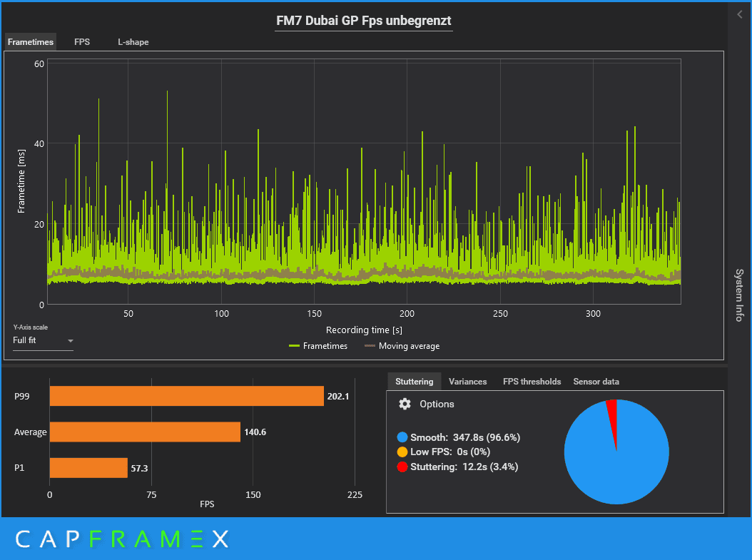Image resolution: width=752 pixels, height=560 pixels.
Task: Open the Y-Axis scale Full fit dropdown
Action: 43,340
